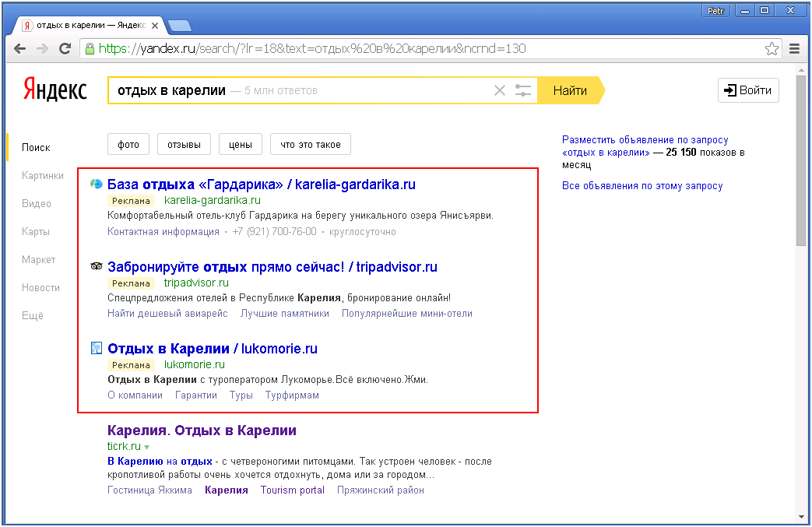Image resolution: width=812 pixels, height=527 pixels.
Task: Expand the Ещё sidebar item
Action: 33,315
